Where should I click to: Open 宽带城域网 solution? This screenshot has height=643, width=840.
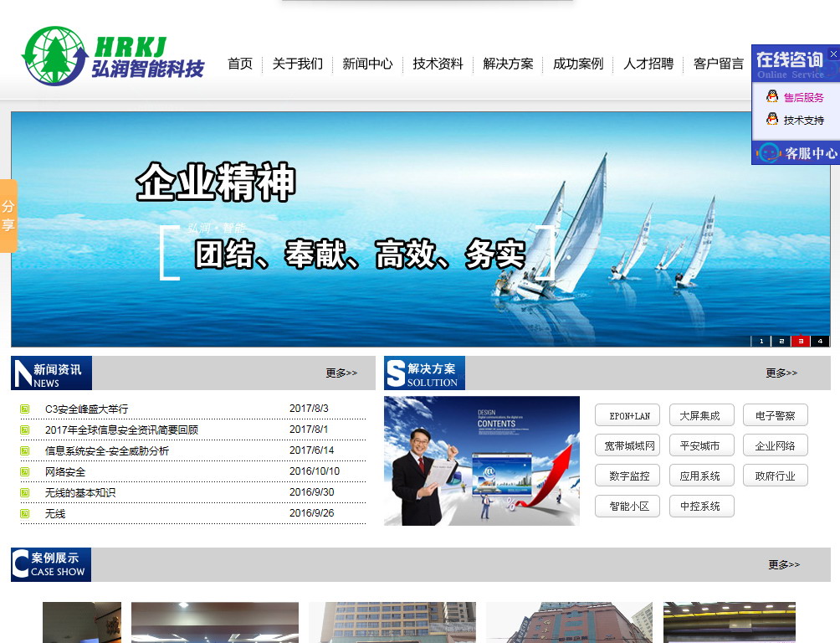[x=627, y=445]
